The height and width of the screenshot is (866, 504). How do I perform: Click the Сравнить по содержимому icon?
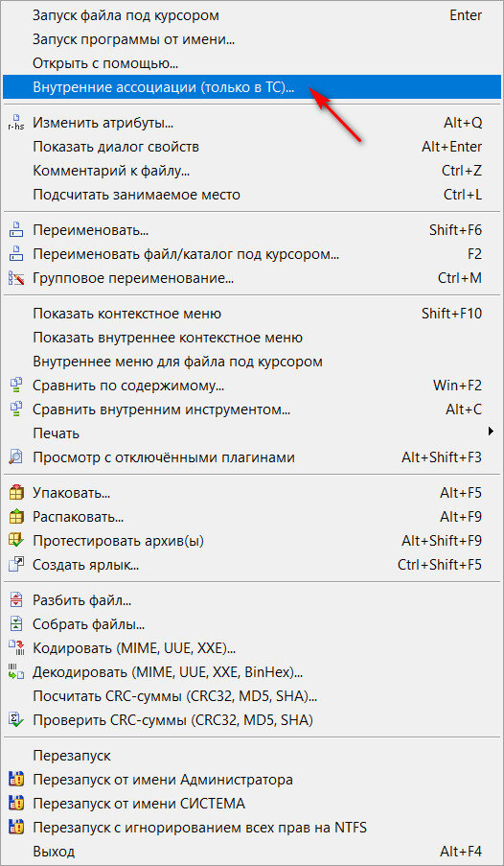pyautogui.click(x=15, y=385)
